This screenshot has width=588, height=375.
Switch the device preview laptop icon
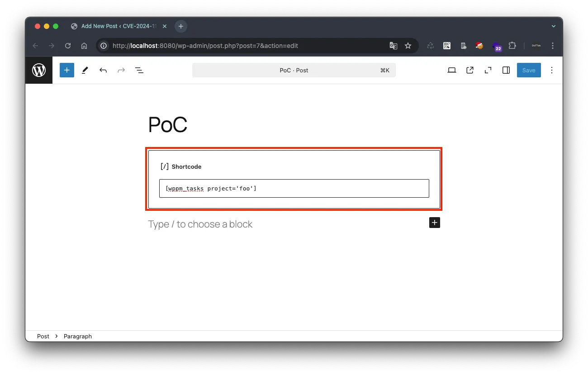(452, 70)
